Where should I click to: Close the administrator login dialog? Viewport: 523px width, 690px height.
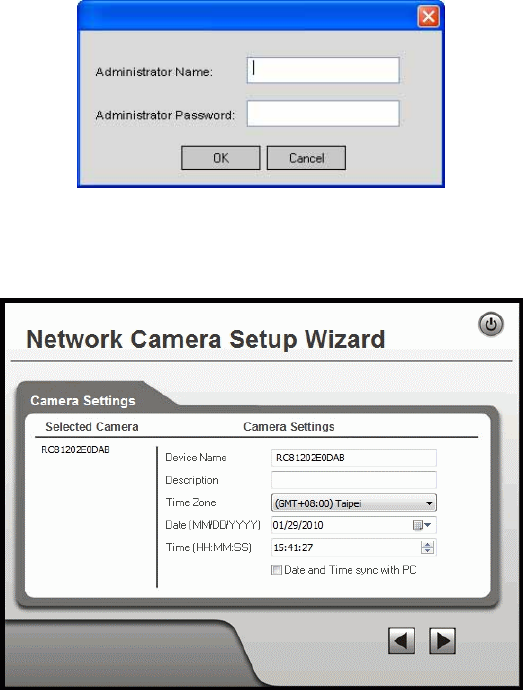(428, 17)
